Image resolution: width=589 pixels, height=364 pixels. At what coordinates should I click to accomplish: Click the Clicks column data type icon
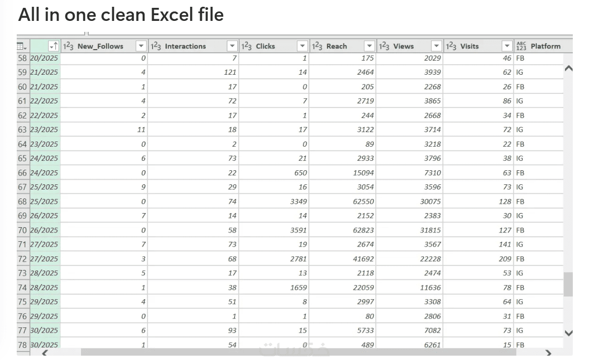point(246,46)
